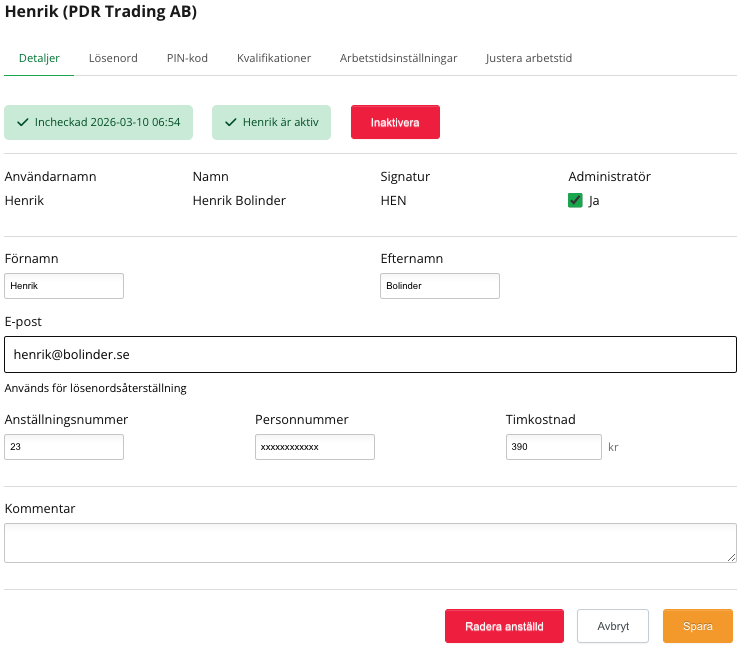Select the Detaljer tab

39,58
